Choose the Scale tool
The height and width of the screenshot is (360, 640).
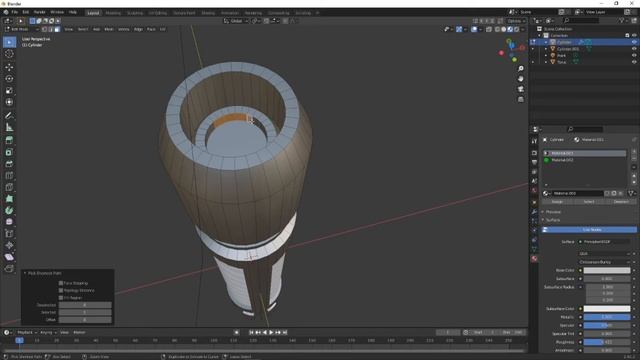9,90
